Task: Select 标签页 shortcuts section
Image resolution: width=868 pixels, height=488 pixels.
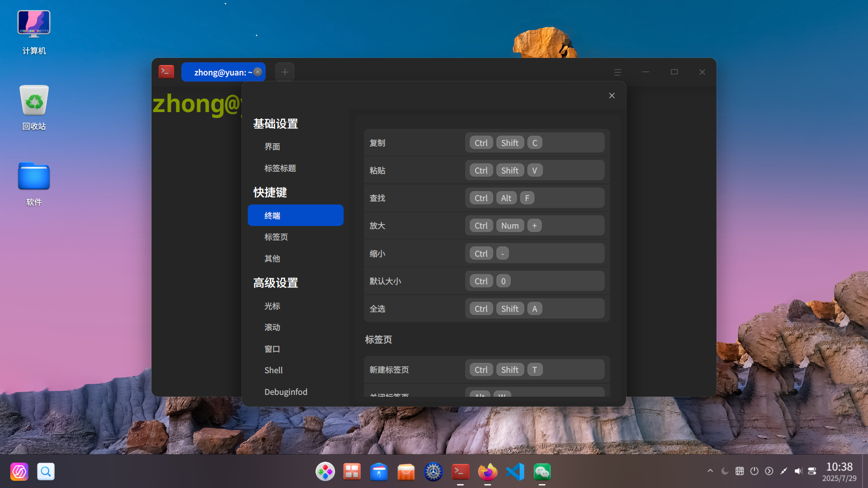Action: [276, 237]
